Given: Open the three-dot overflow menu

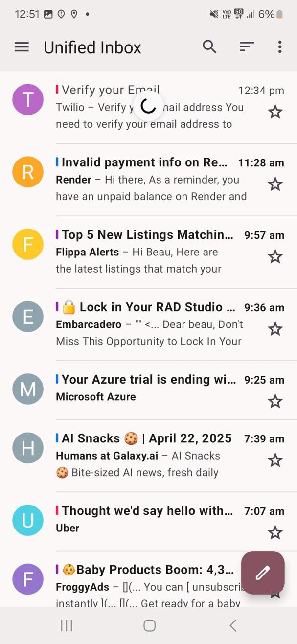Looking at the screenshot, I should [279, 47].
